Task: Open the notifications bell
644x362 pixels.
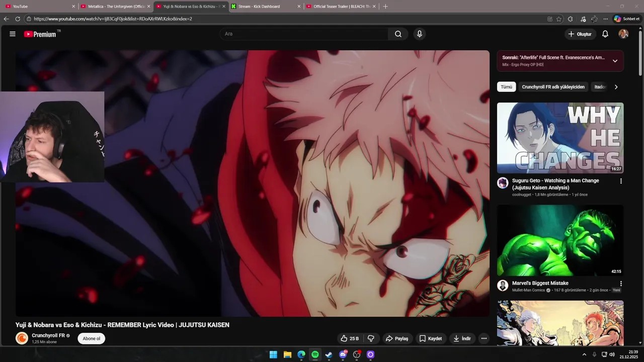Action: pyautogui.click(x=605, y=34)
